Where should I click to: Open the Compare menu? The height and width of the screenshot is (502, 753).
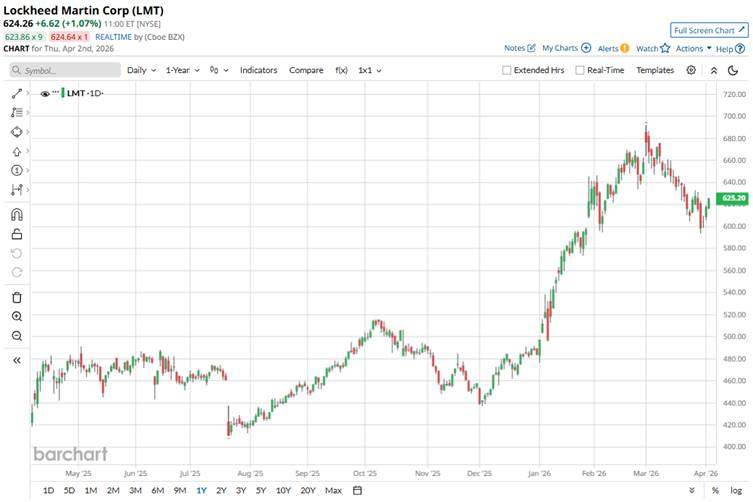306,70
